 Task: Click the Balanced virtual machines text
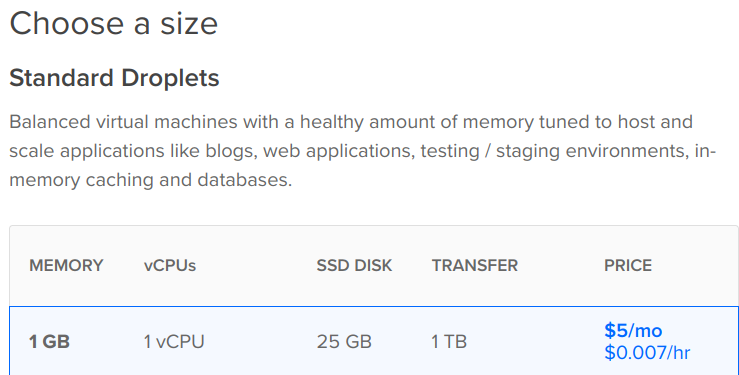(123, 122)
